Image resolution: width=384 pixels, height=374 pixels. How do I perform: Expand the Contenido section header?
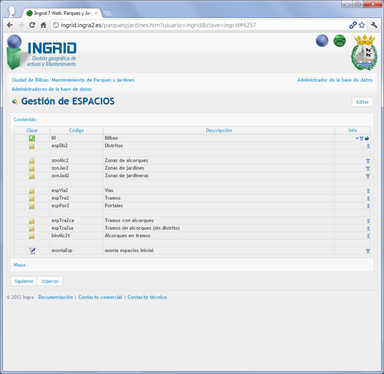(25, 119)
